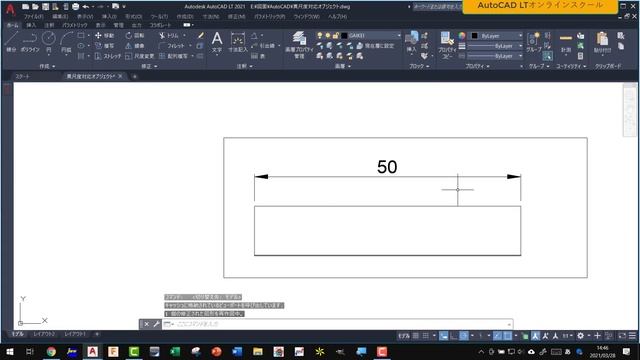This screenshot has width=640, height=360.
Task: Open the lineweight ByLayer dropdown
Action: pos(496,46)
